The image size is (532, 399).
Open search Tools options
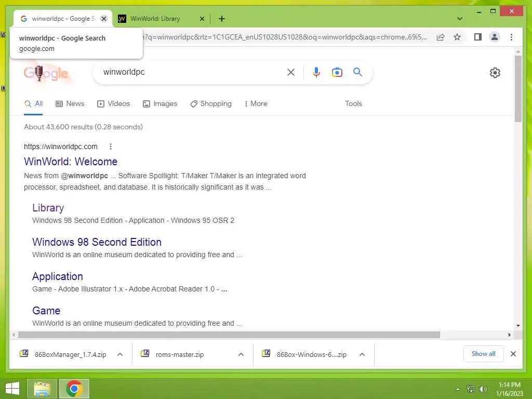pos(353,104)
